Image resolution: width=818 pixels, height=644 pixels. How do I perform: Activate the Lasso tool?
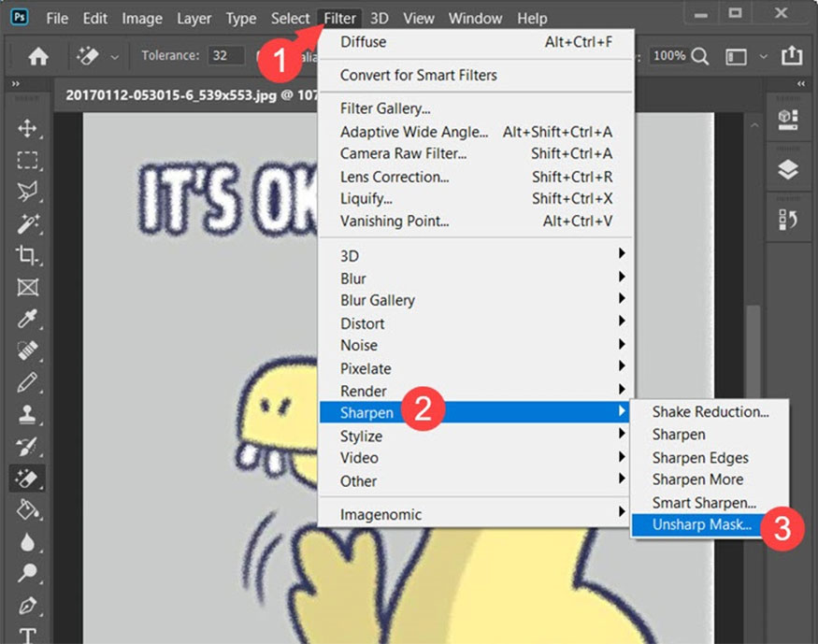pyautogui.click(x=25, y=192)
